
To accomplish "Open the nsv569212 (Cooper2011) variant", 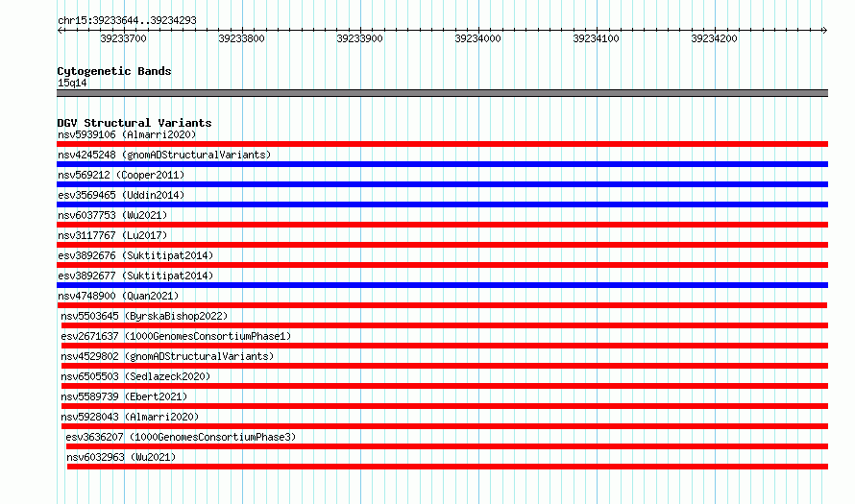I will (121, 175).
